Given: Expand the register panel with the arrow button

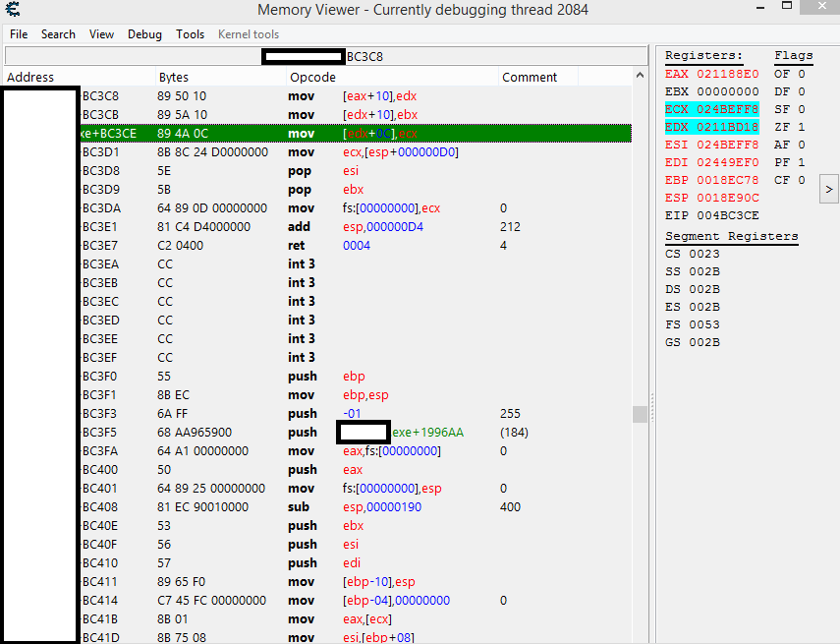Looking at the screenshot, I should [828, 188].
